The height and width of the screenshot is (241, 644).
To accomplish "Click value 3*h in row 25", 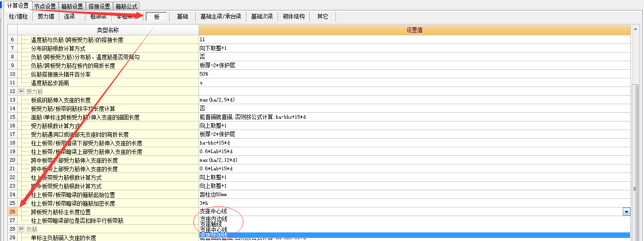I will pyautogui.click(x=204, y=203).
